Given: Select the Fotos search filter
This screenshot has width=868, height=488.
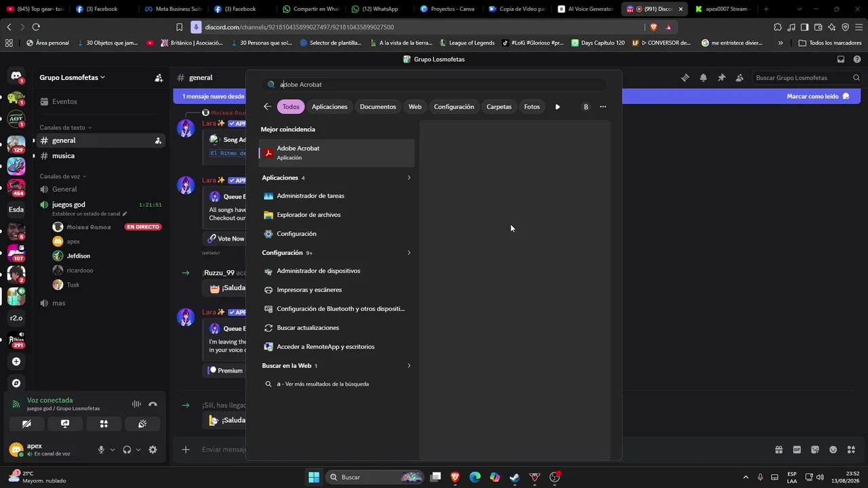Looking at the screenshot, I should pos(532,106).
